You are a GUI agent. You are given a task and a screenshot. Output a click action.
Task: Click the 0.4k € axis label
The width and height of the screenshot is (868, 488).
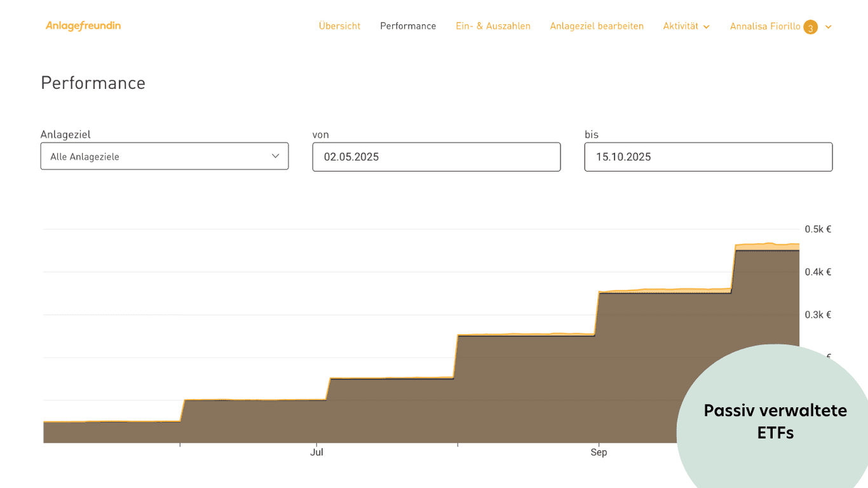(x=818, y=272)
